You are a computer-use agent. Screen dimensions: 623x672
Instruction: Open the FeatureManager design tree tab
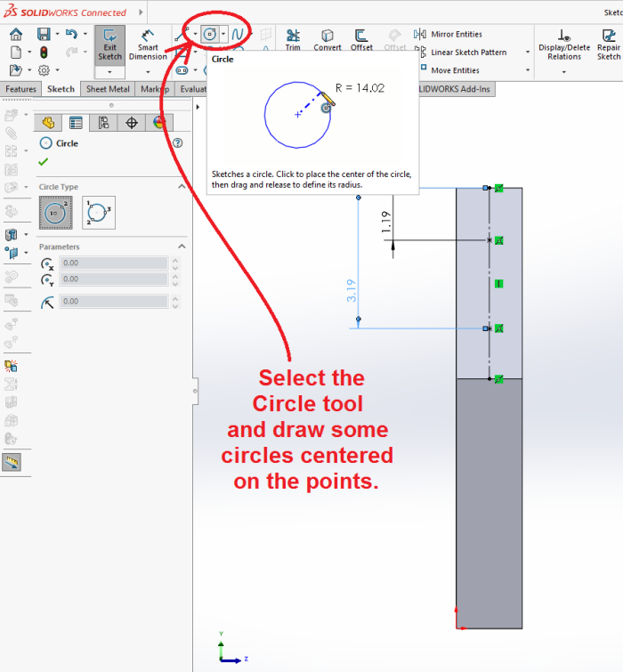pyautogui.click(x=48, y=123)
